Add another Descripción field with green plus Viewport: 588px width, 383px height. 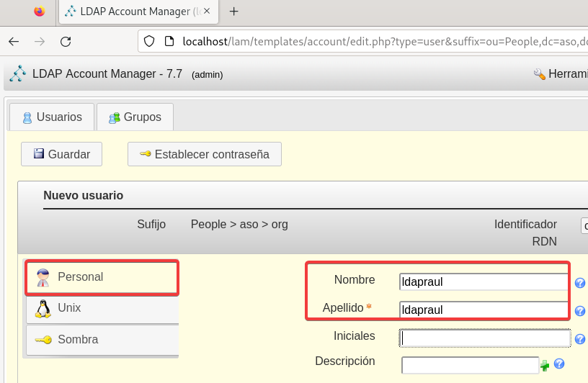point(545,366)
